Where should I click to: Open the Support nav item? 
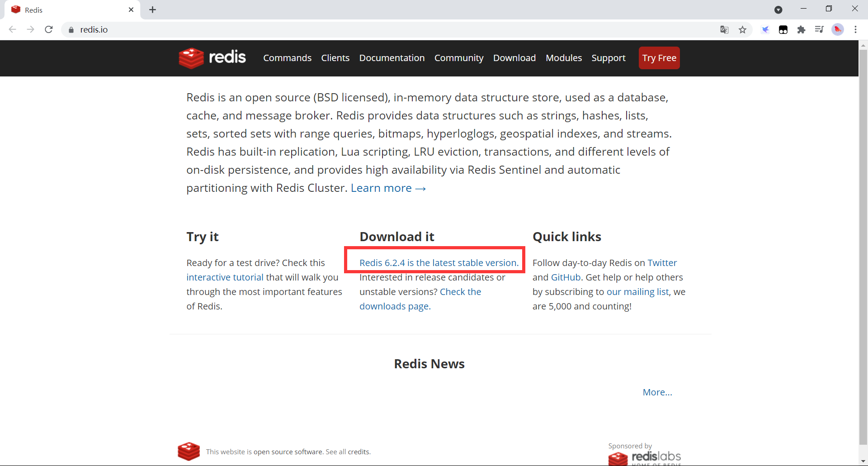tap(609, 58)
